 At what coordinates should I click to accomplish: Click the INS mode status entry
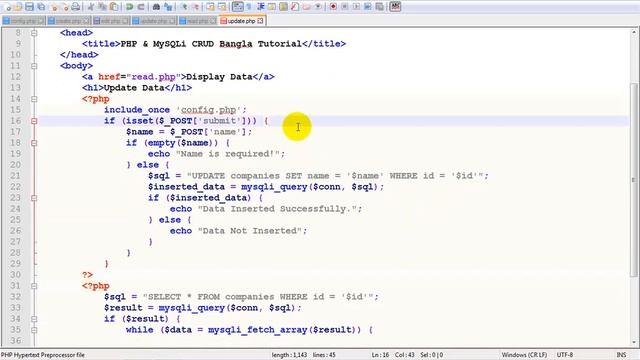[621, 355]
